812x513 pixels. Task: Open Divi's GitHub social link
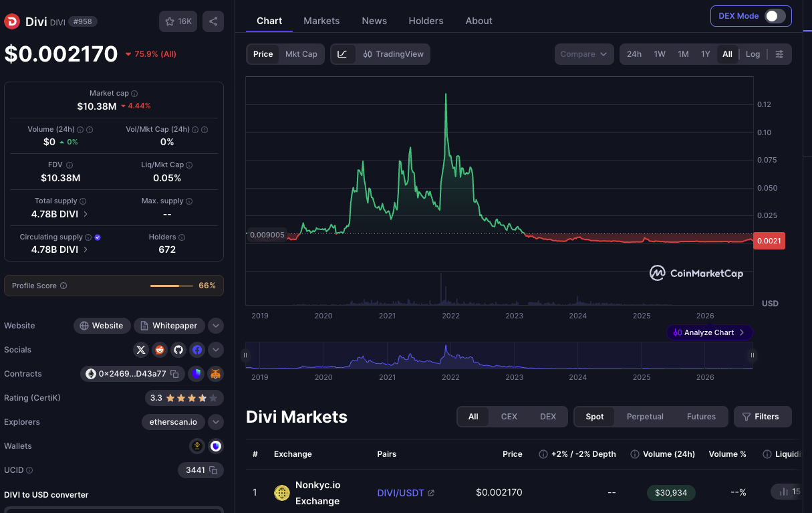click(178, 350)
